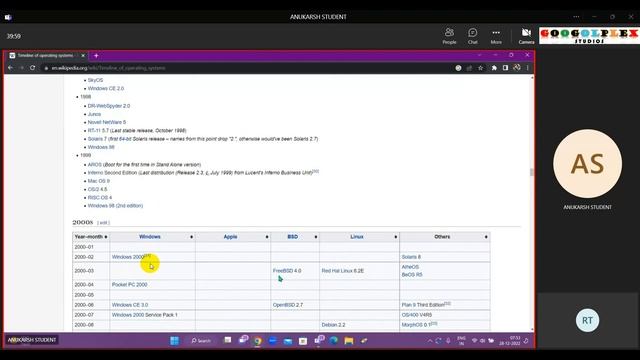
Task: Click the round icon at the address bar's right end
Action: pos(458,68)
